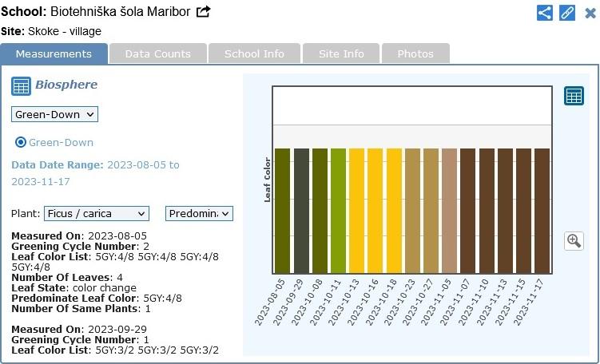Click the share icon at top right

[544, 13]
